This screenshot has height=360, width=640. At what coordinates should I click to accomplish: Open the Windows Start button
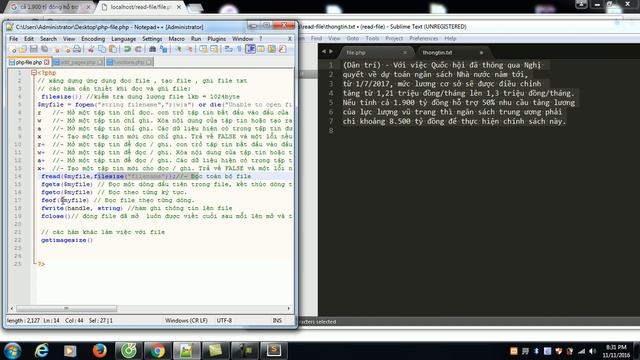12,351
